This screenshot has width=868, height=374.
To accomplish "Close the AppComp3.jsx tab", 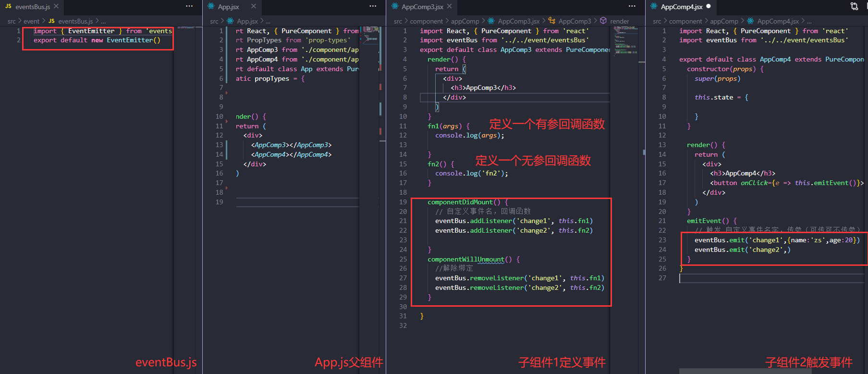I will point(449,6).
